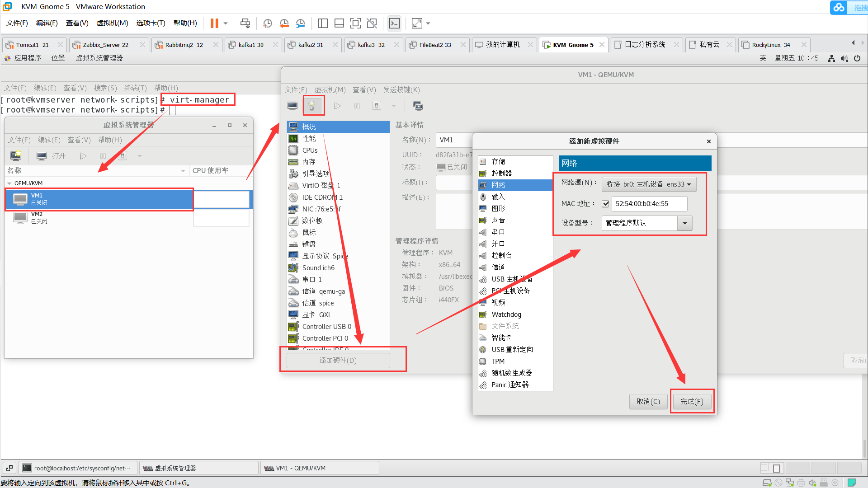Open the 虚拟机(M) menu in VMware
Viewport: 868px width, 488px height.
112,23
